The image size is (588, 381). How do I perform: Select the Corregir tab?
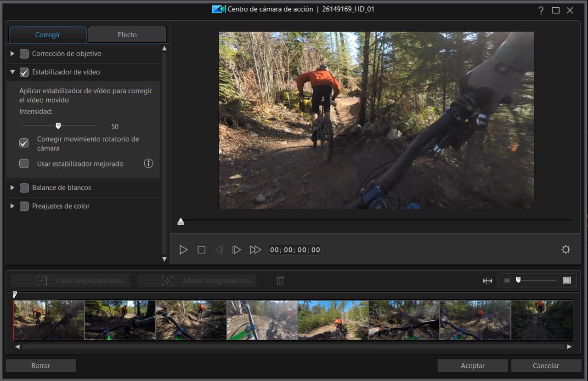pyautogui.click(x=48, y=35)
